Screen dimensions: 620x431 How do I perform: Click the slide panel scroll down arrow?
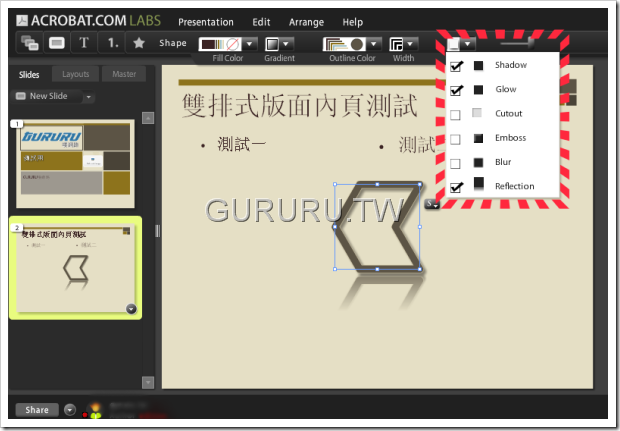pos(148,382)
